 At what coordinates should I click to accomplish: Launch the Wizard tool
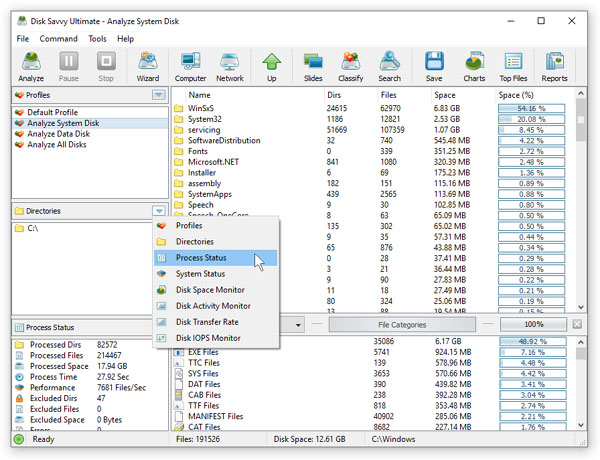coord(148,67)
